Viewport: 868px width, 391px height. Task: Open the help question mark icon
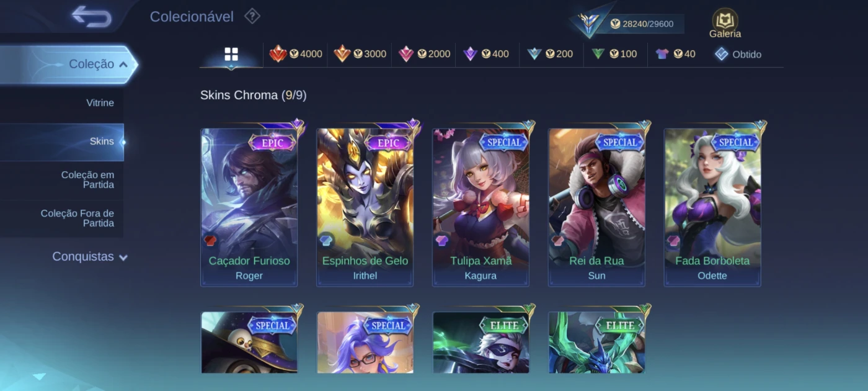click(252, 16)
